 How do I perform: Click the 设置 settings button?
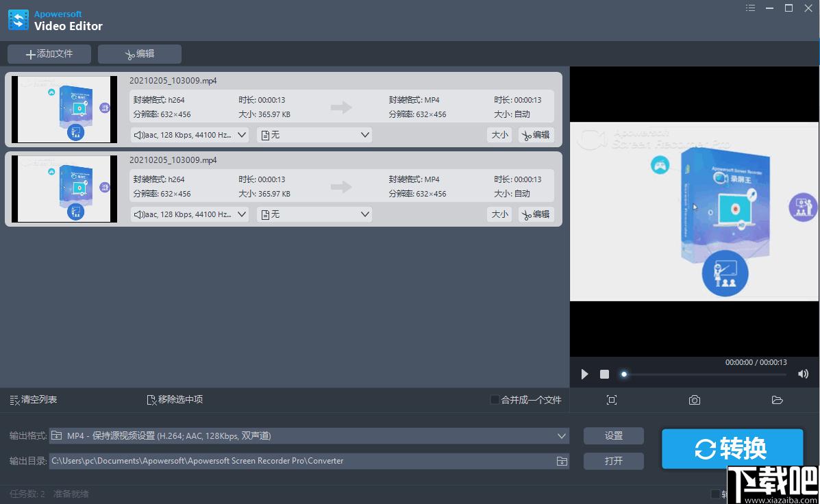[x=613, y=436]
